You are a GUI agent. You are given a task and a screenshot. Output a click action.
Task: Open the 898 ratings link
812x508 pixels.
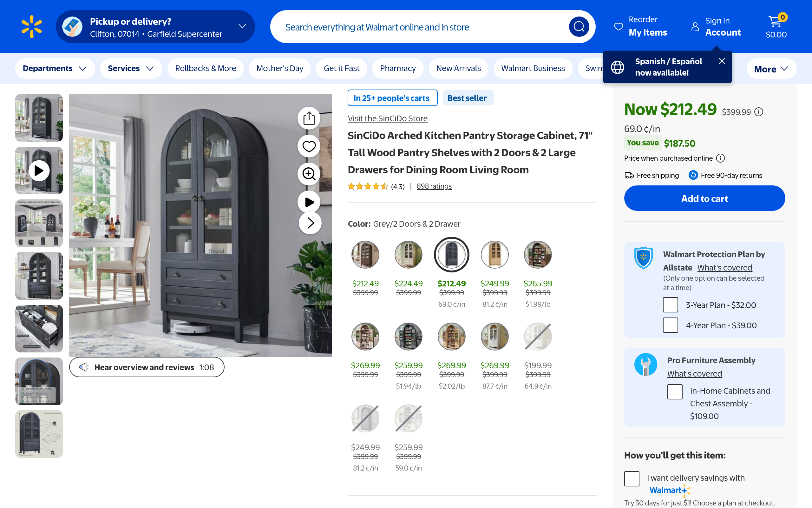434,186
